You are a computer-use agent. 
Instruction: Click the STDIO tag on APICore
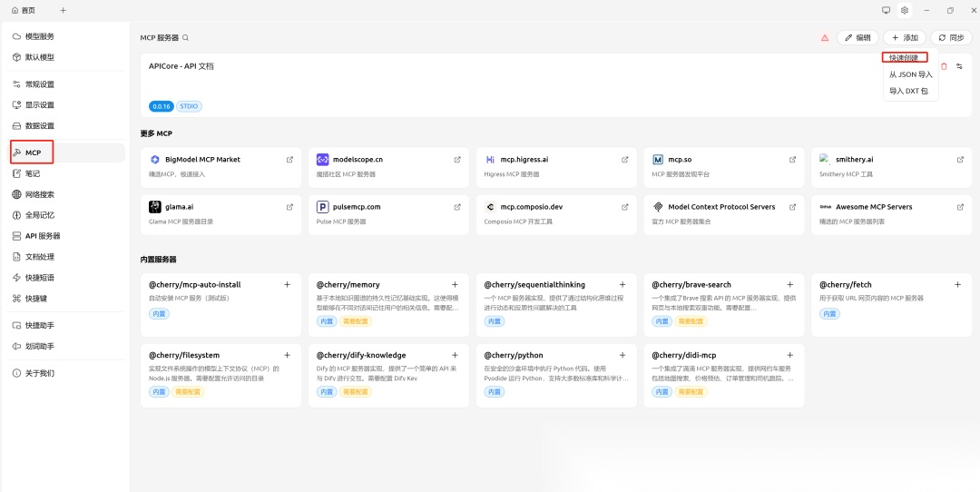pos(189,106)
